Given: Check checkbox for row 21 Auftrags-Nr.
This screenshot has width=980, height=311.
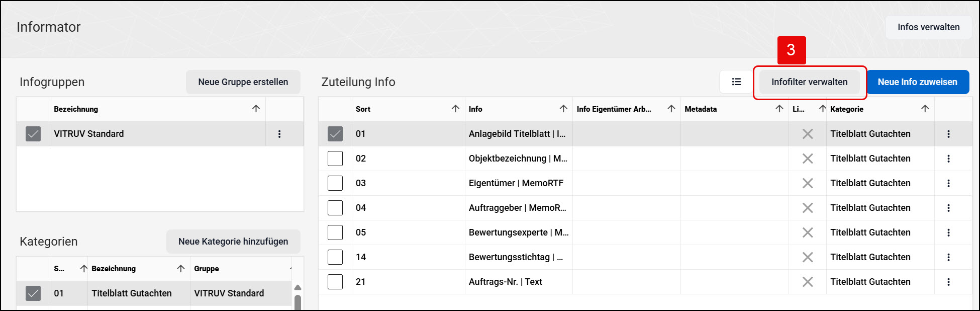Looking at the screenshot, I should tap(335, 282).
